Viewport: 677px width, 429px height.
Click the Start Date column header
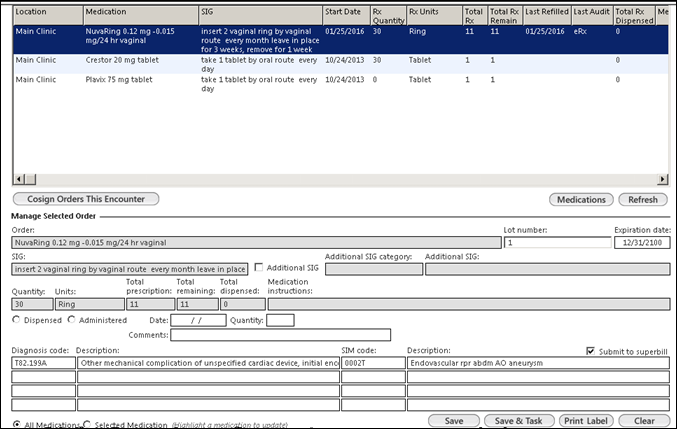click(x=346, y=16)
